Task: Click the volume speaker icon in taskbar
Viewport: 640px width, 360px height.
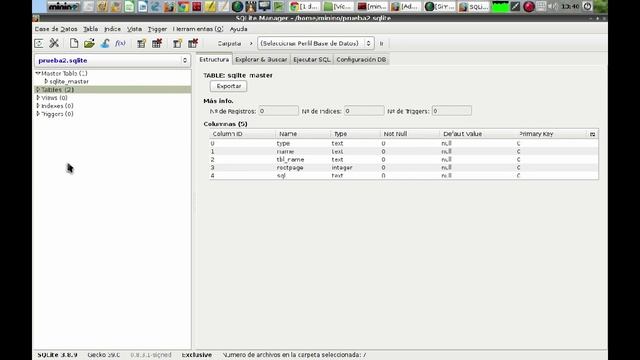Action: click(552, 6)
